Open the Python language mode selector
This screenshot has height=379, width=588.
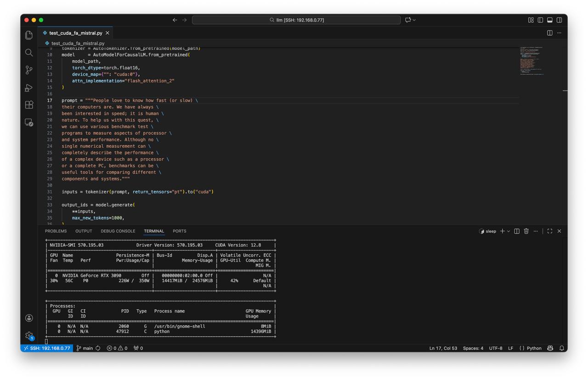pos(534,348)
